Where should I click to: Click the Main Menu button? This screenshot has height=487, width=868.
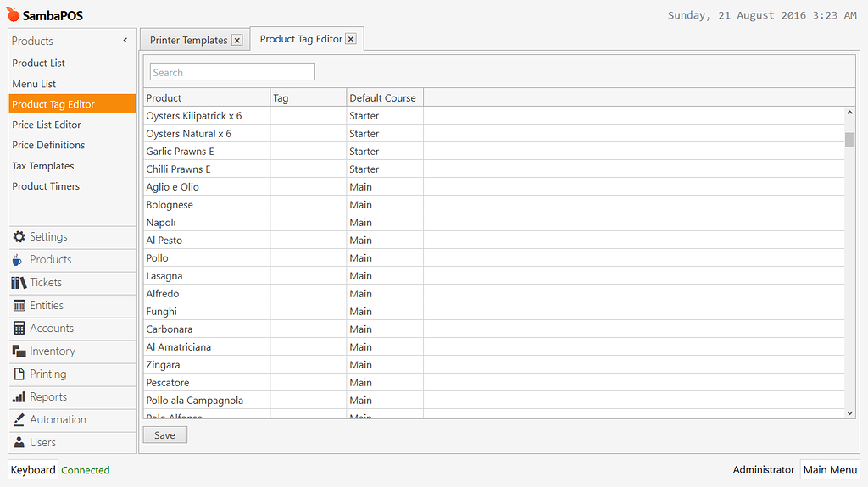coord(830,470)
